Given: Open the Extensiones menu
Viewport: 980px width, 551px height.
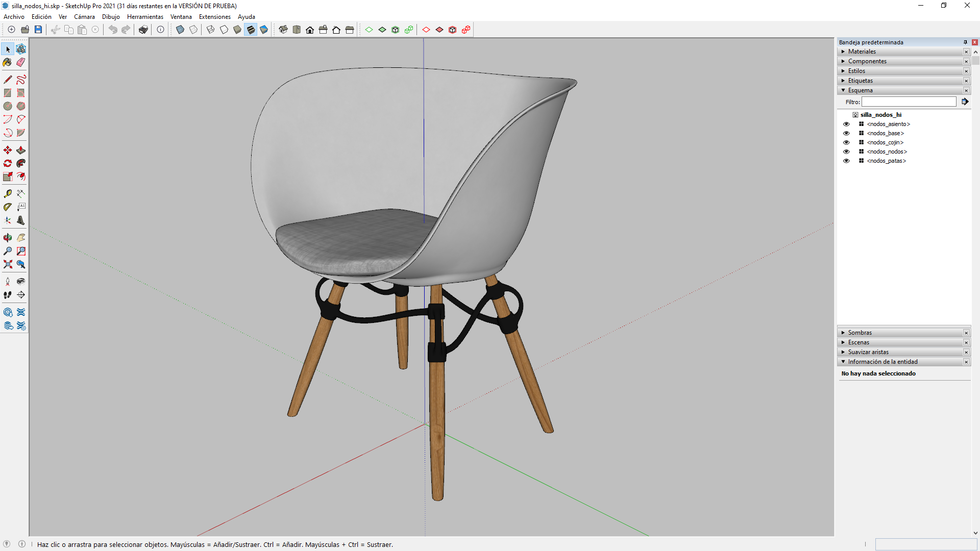Looking at the screenshot, I should (214, 17).
